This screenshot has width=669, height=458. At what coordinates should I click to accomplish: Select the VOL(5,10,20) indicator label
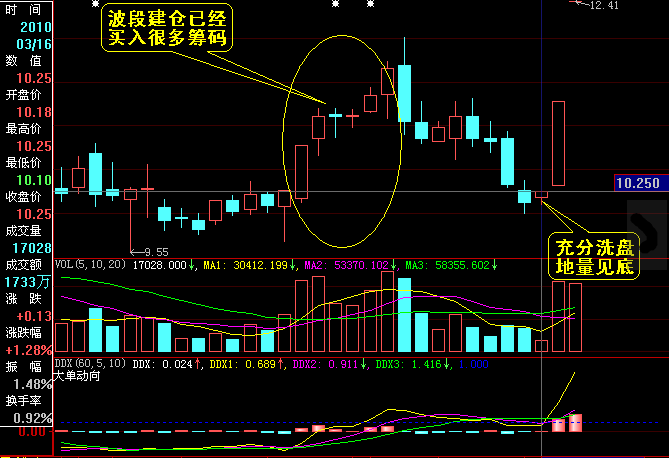point(91,266)
